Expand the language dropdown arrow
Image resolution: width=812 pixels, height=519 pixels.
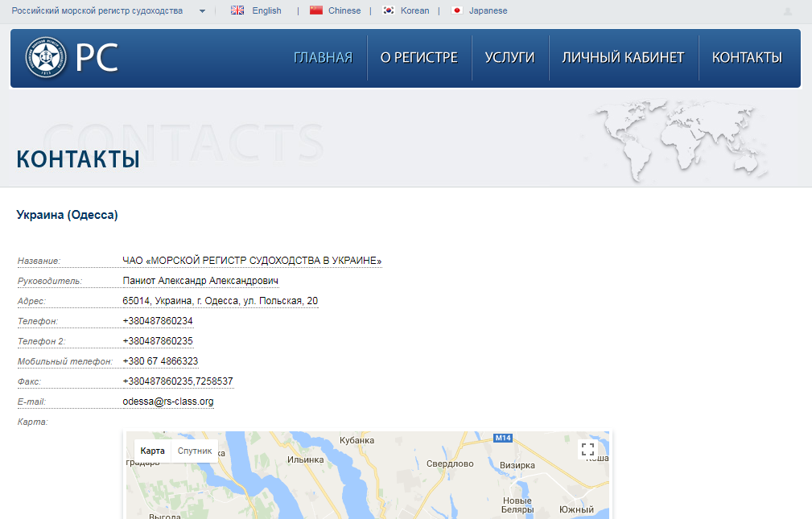coord(202,11)
